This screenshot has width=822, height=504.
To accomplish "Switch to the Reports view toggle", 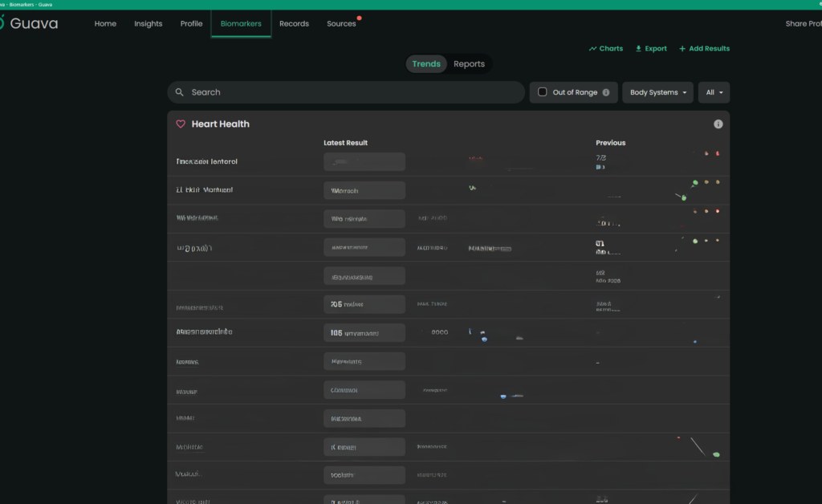I will point(469,64).
